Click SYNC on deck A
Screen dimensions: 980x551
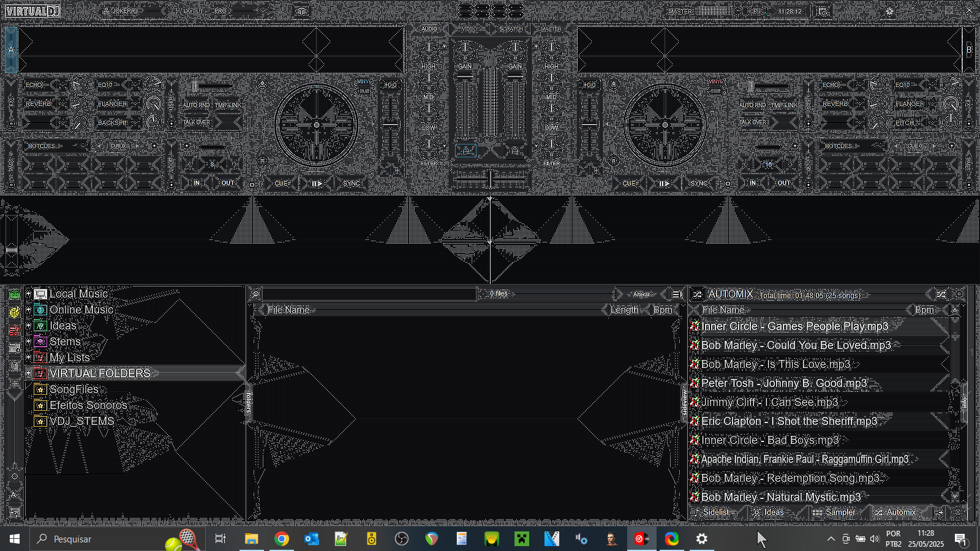pos(352,183)
